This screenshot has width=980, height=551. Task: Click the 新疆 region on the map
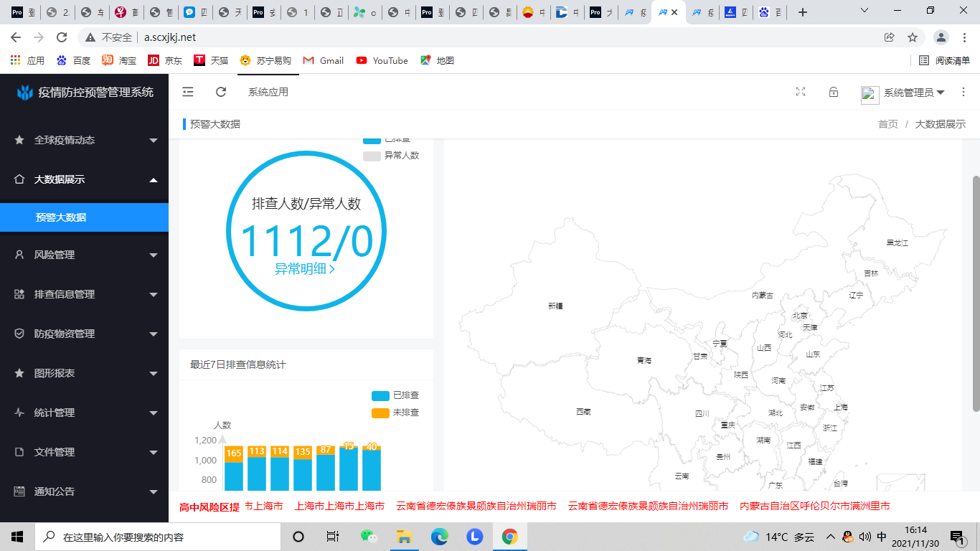click(x=555, y=306)
